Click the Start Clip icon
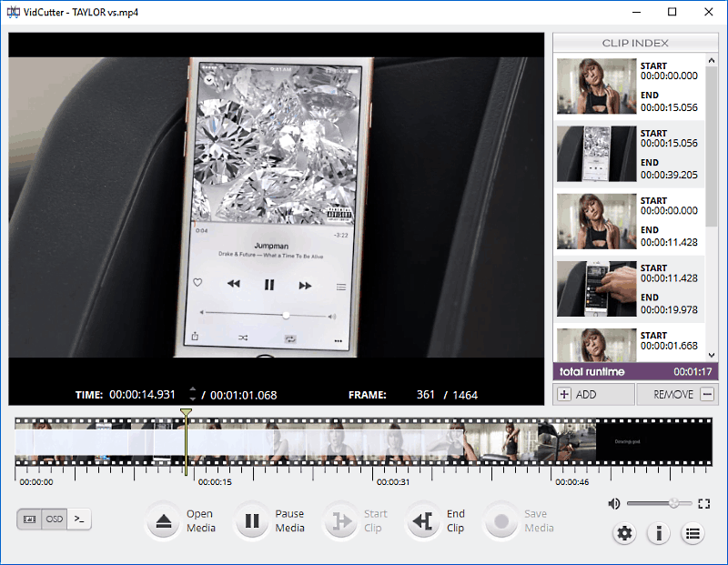The width and height of the screenshot is (728, 565). click(x=341, y=521)
